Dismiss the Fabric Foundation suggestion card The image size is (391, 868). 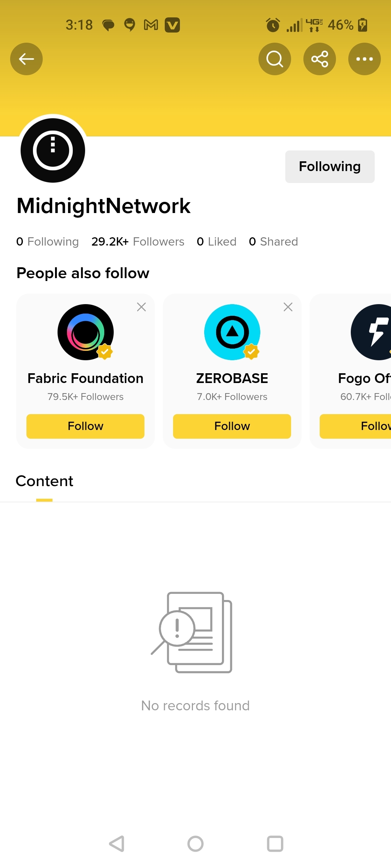pyautogui.click(x=142, y=307)
